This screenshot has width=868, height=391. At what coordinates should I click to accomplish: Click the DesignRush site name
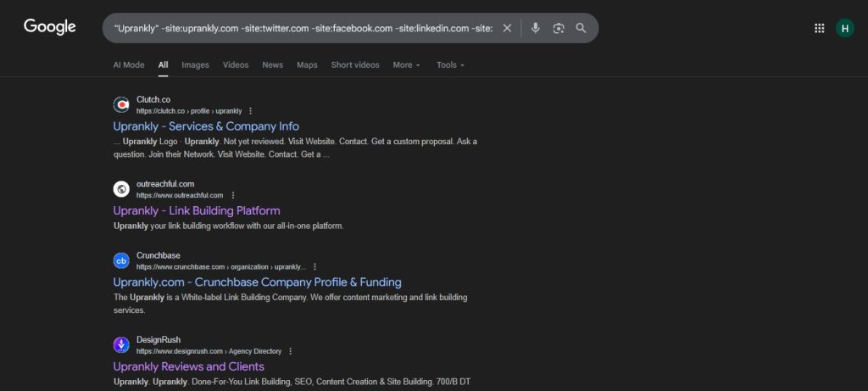coord(159,339)
